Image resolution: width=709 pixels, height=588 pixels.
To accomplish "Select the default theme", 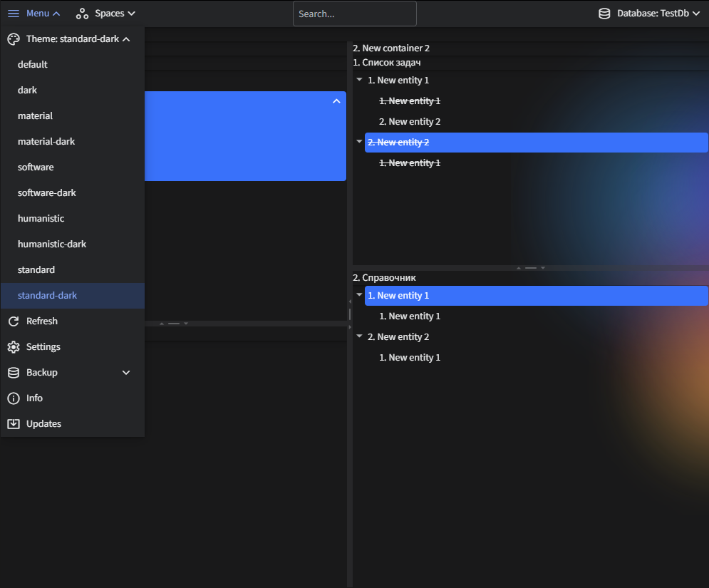I will [73, 65].
